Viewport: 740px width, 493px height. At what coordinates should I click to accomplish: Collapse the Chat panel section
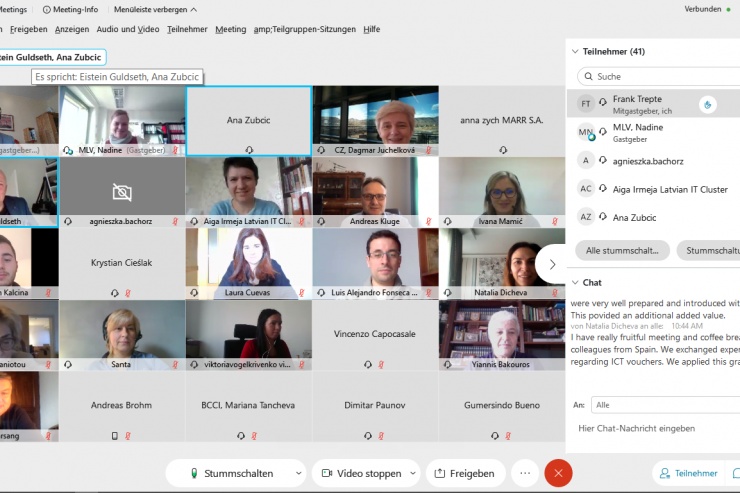pyautogui.click(x=575, y=283)
